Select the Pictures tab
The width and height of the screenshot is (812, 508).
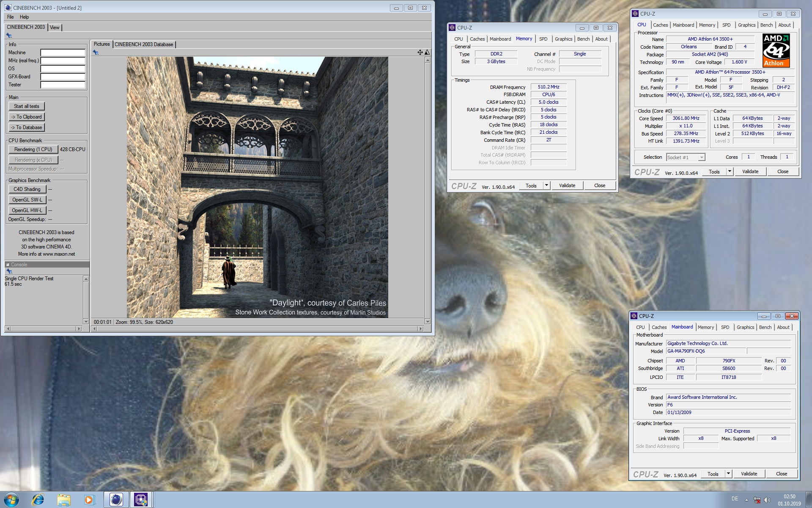[101, 44]
